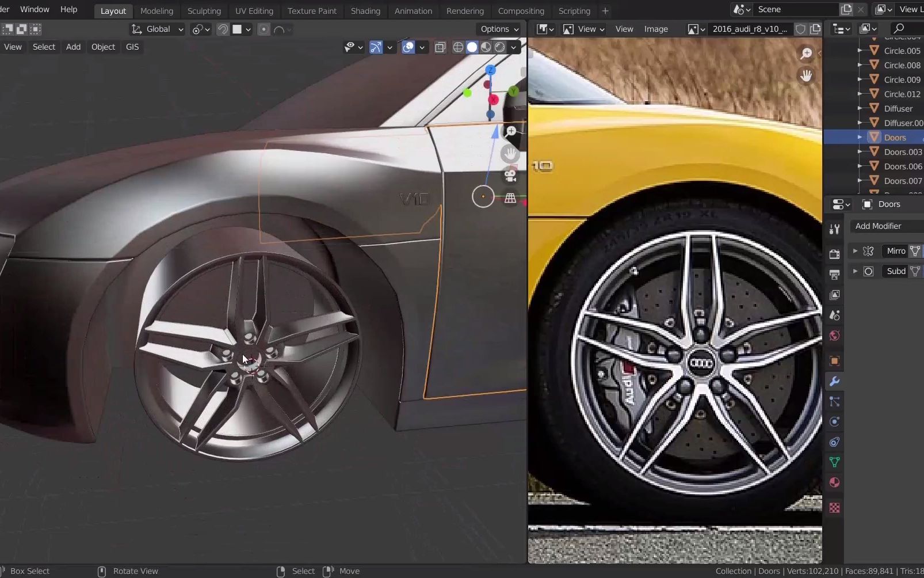Image resolution: width=924 pixels, height=578 pixels.
Task: Click the 3D viewport zoom magnifier gizmo
Action: 510,132
